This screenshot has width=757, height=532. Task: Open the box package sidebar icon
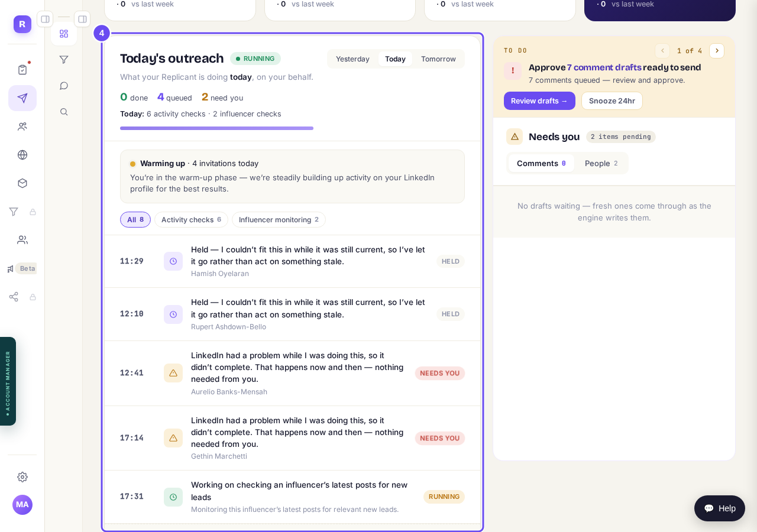tap(22, 183)
